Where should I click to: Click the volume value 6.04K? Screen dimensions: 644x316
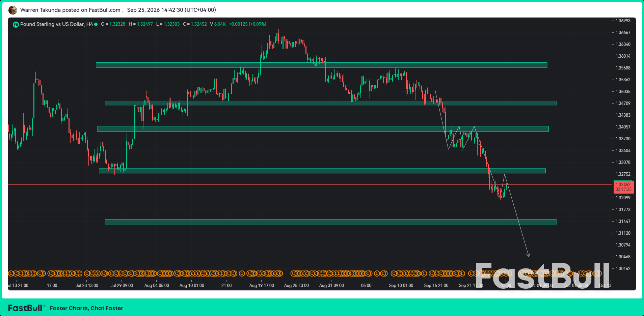point(220,24)
